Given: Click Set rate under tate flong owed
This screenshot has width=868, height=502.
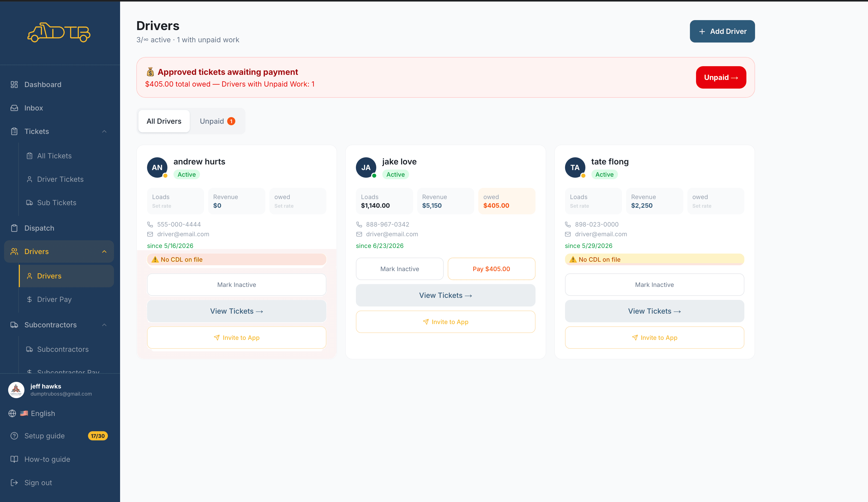Looking at the screenshot, I should (702, 206).
